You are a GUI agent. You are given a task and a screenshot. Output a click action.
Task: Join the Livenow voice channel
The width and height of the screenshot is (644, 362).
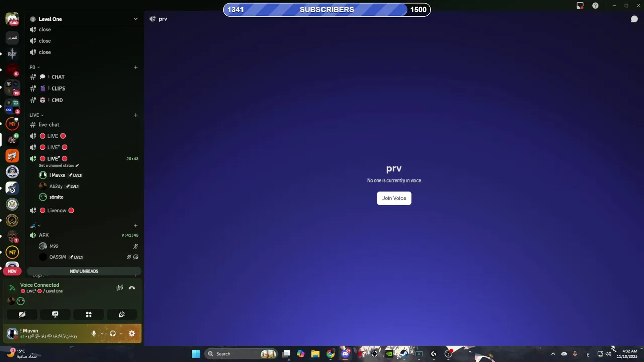click(84, 210)
